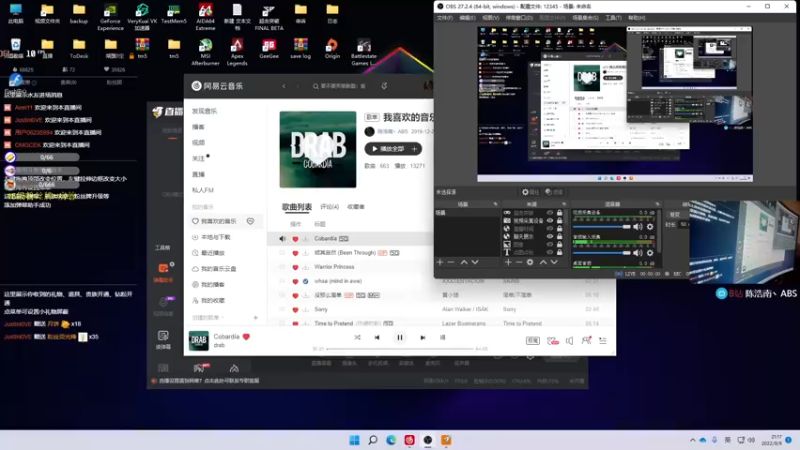Toggle visibility of game capture source (top row)
The image size is (800, 450).
coord(550,213)
